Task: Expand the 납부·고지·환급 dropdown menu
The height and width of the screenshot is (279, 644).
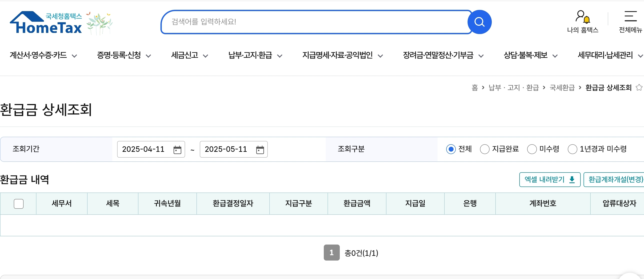Action: 255,55
